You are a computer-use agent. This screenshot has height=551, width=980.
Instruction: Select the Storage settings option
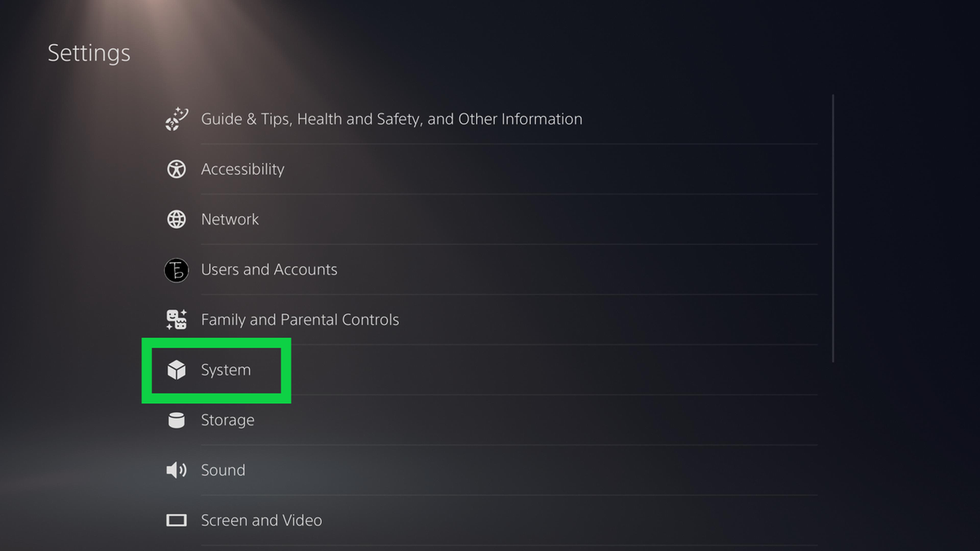(228, 420)
